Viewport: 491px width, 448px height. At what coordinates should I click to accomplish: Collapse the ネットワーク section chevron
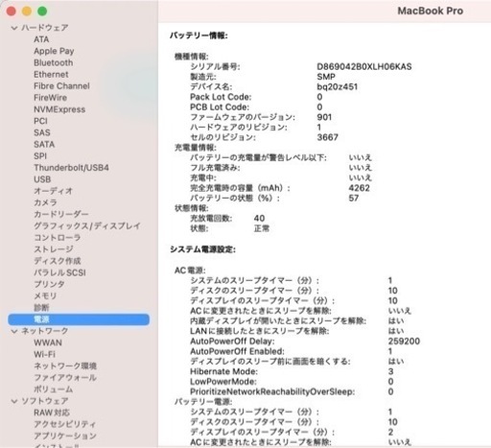(14, 331)
